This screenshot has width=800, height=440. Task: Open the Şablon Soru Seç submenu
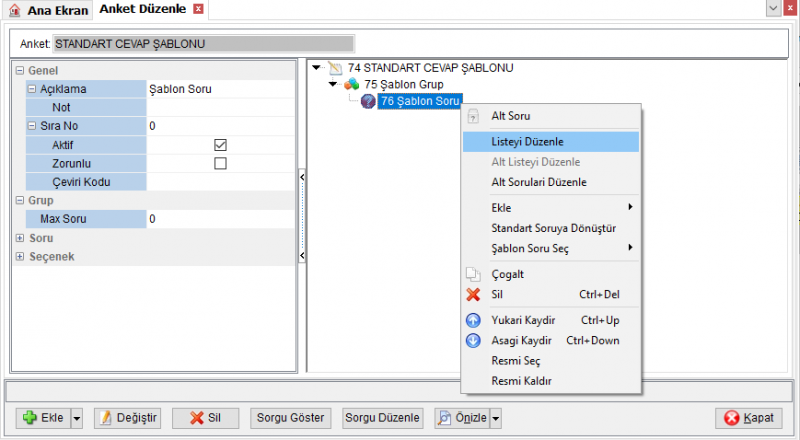pos(551,249)
